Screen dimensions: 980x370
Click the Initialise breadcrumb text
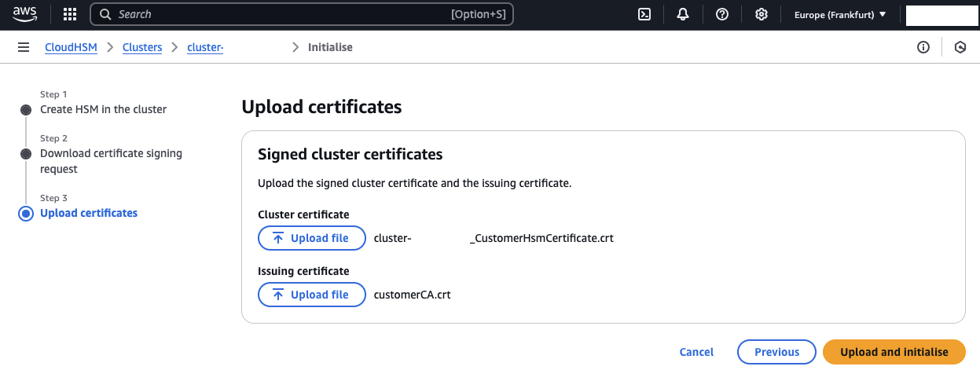330,47
